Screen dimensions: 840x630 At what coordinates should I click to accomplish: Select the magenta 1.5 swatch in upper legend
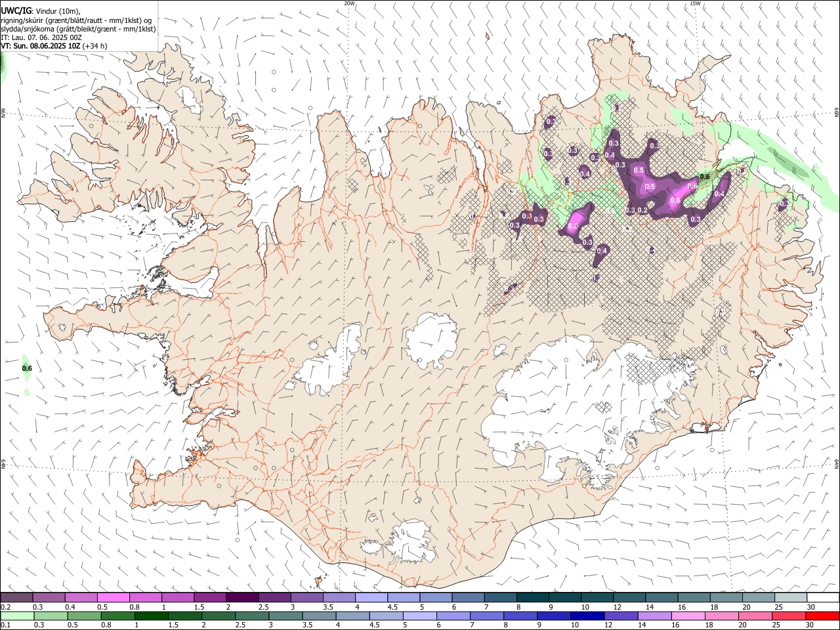(209, 598)
